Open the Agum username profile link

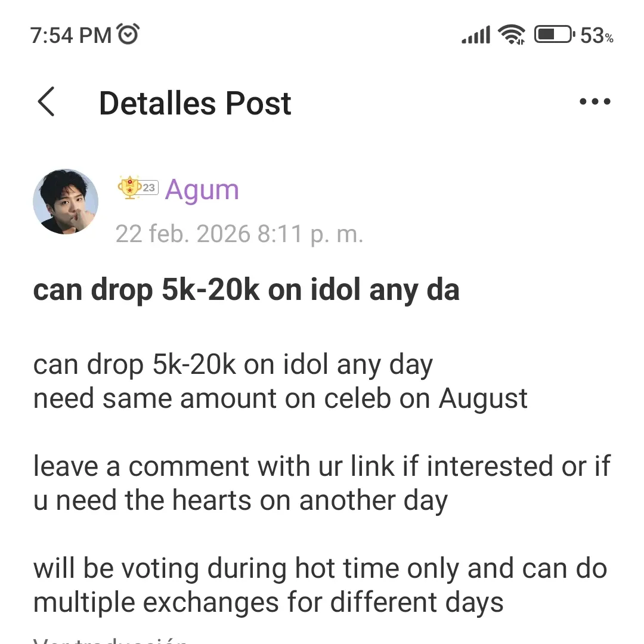click(202, 190)
